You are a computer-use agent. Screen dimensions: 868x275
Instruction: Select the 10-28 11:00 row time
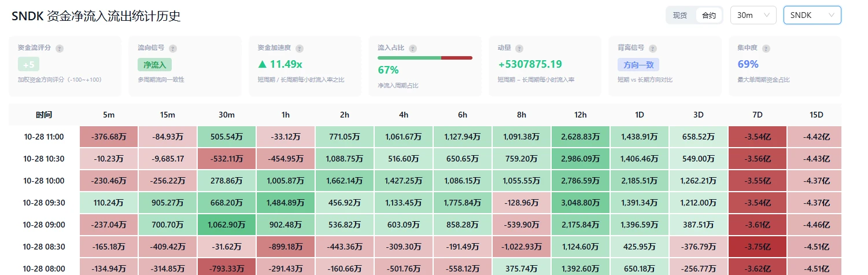click(x=44, y=137)
